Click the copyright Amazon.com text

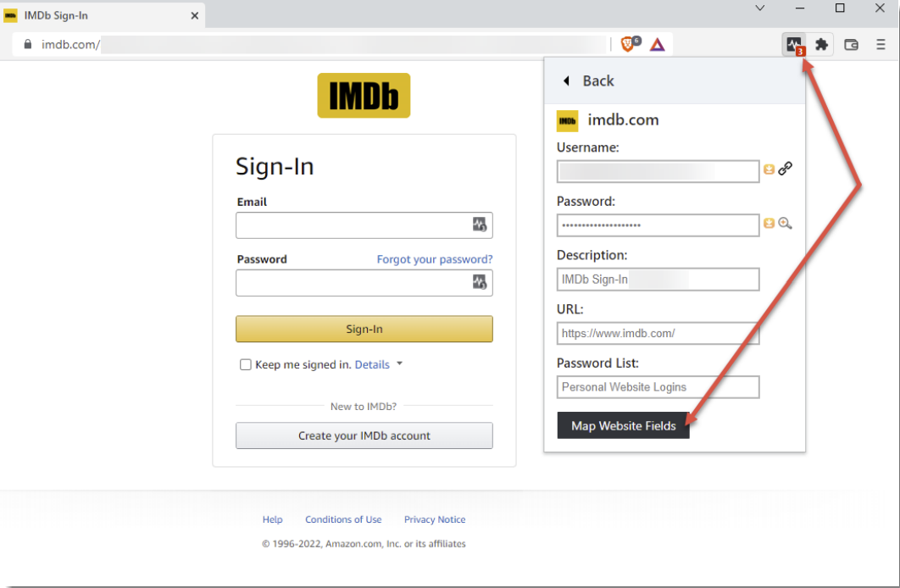364,544
